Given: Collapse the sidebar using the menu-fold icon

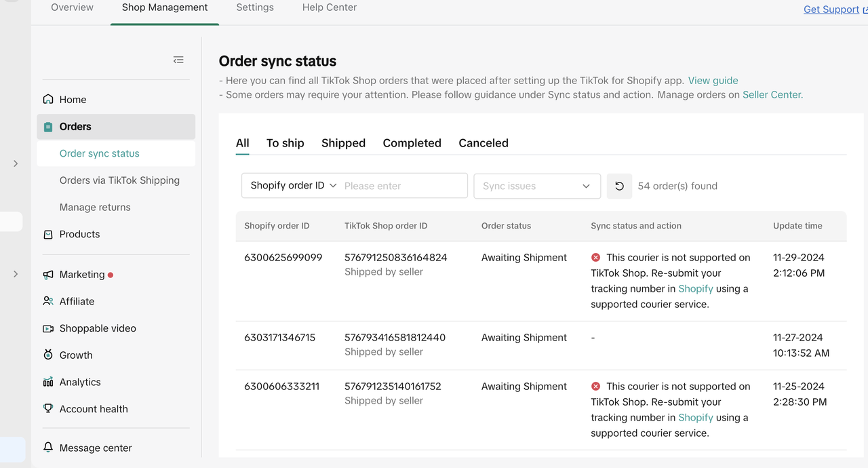Looking at the screenshot, I should (x=178, y=60).
